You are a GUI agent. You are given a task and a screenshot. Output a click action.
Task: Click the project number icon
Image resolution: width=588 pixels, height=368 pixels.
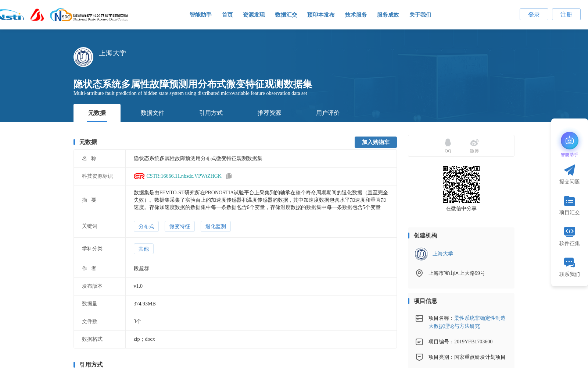pyautogui.click(x=419, y=342)
